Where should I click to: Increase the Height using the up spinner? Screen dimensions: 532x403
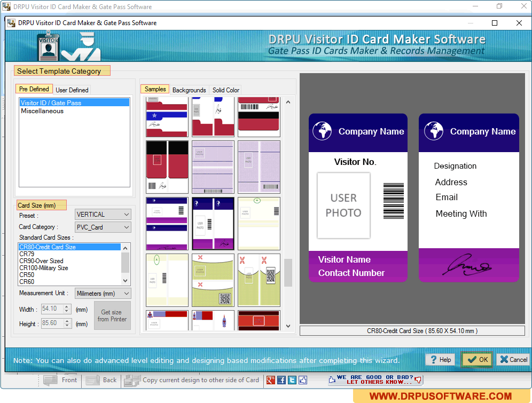pos(67,321)
